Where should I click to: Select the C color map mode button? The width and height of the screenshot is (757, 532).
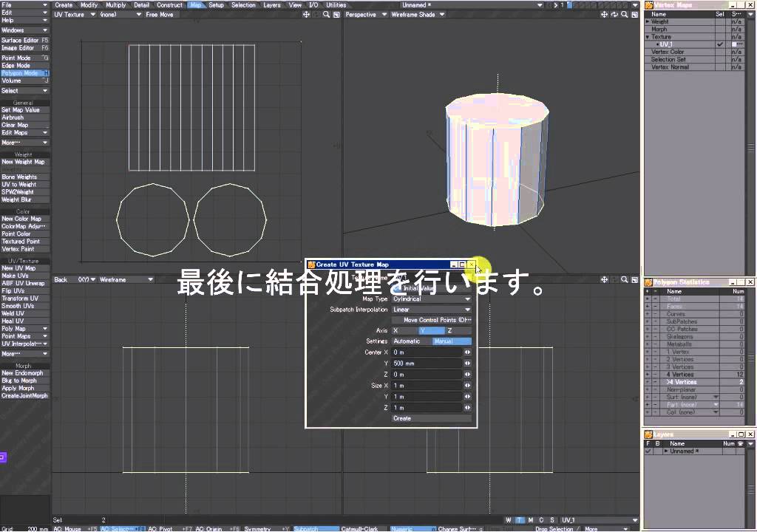(x=541, y=520)
